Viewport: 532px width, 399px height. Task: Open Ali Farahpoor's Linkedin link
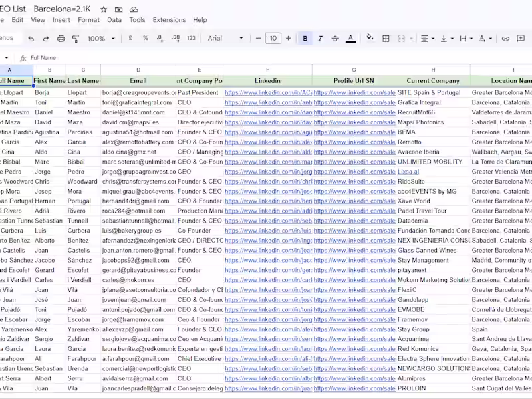click(x=268, y=359)
